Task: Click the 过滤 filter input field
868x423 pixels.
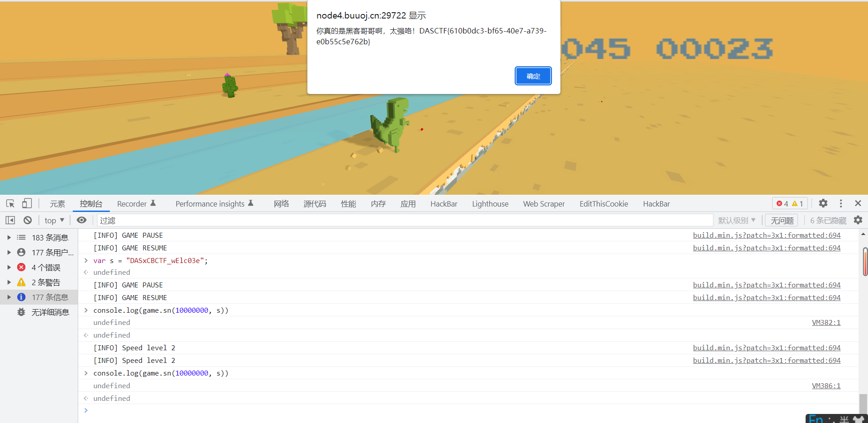Action: click(405, 220)
